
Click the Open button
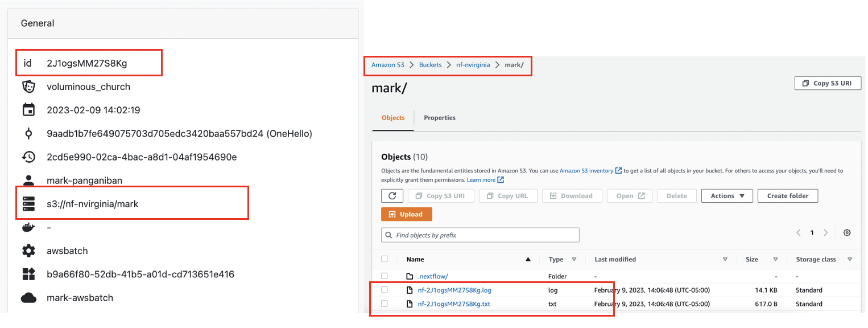point(631,196)
